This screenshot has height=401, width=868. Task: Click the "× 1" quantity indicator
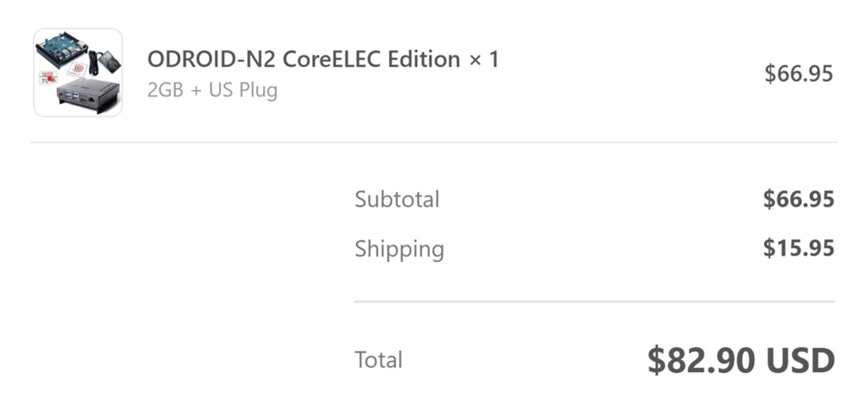(x=483, y=60)
